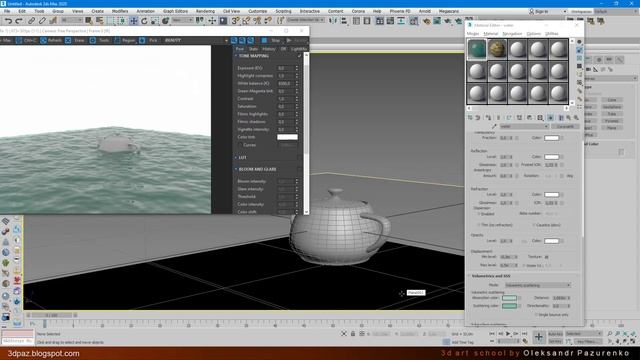The image size is (640, 360).
Task: Enable the Single bounce only checkbox
Action: coord(536,315)
